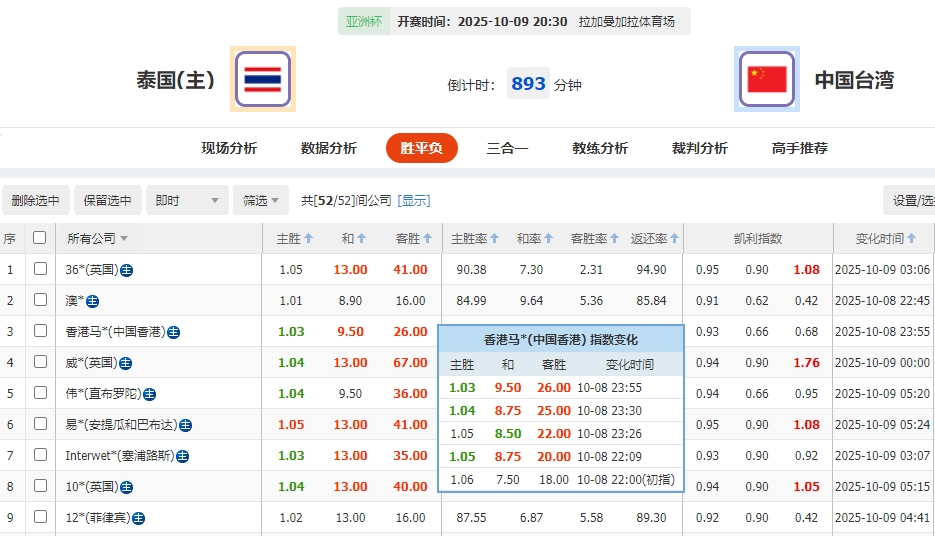Open the 高手推荐 tab
The height and width of the screenshot is (536, 935).
(x=799, y=148)
